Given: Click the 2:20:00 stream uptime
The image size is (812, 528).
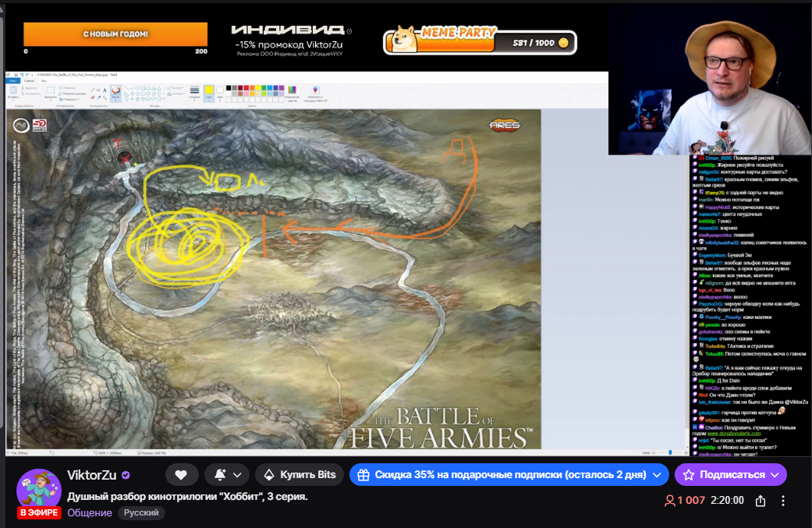Looking at the screenshot, I should (x=727, y=501).
